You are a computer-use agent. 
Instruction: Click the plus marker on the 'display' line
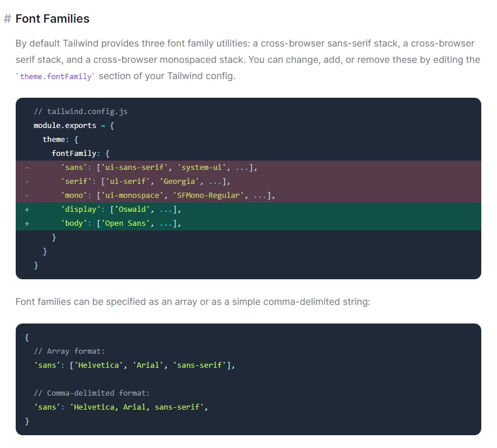point(27,209)
